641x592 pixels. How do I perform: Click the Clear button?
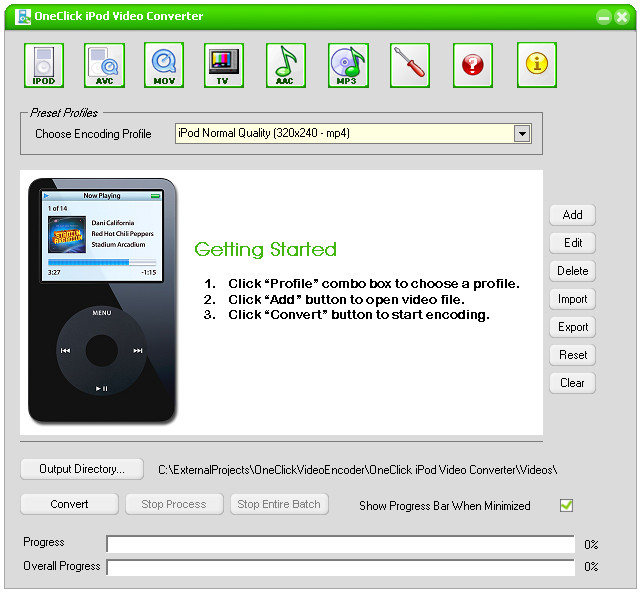pyautogui.click(x=572, y=383)
